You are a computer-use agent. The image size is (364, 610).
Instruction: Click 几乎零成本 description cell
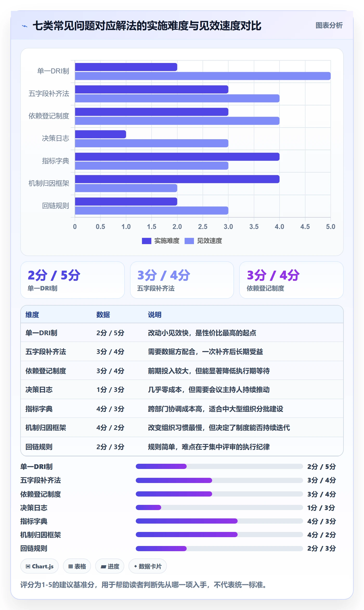pyautogui.click(x=209, y=390)
